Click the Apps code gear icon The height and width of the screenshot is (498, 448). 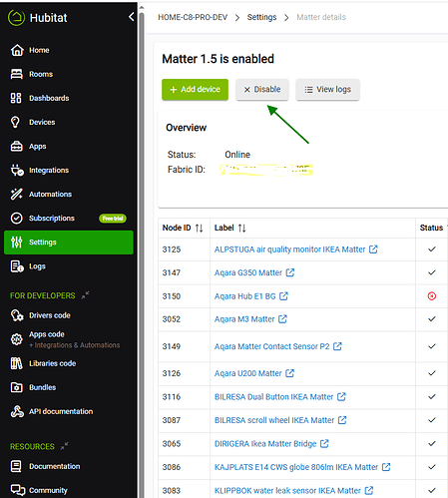pos(17,339)
